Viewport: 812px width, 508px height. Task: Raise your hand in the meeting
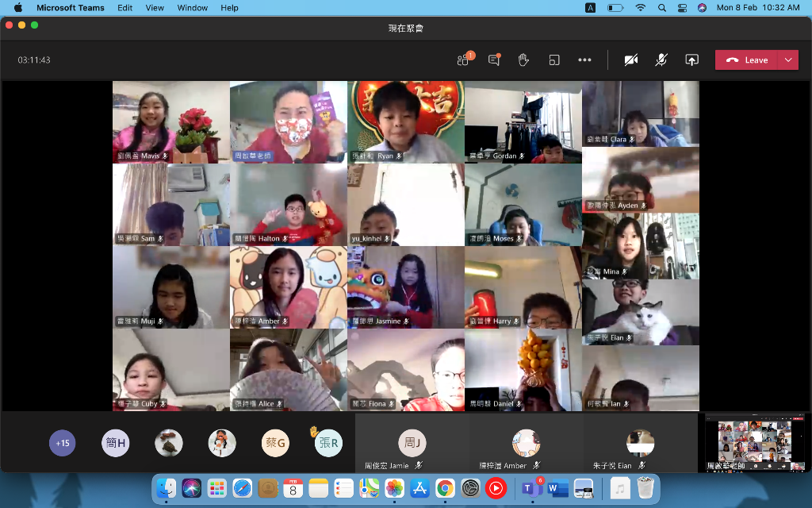(x=523, y=60)
